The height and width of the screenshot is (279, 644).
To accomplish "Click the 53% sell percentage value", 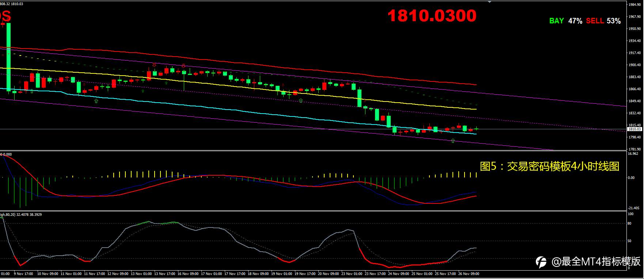I will pos(614,21).
